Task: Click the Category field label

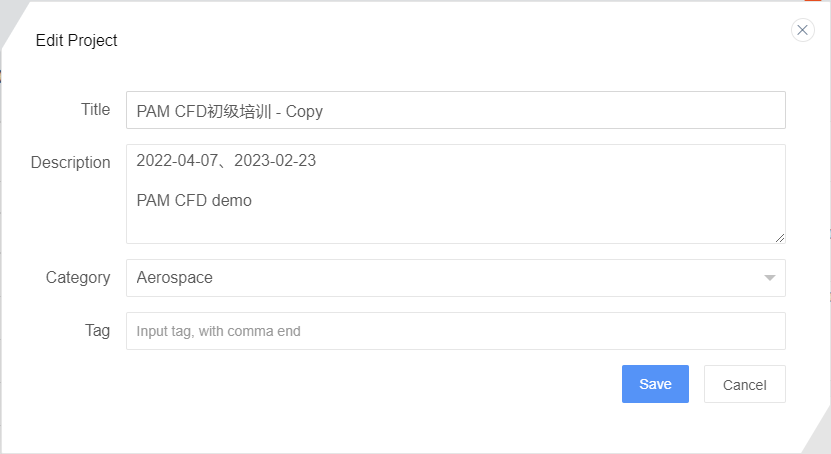Action: (78, 278)
